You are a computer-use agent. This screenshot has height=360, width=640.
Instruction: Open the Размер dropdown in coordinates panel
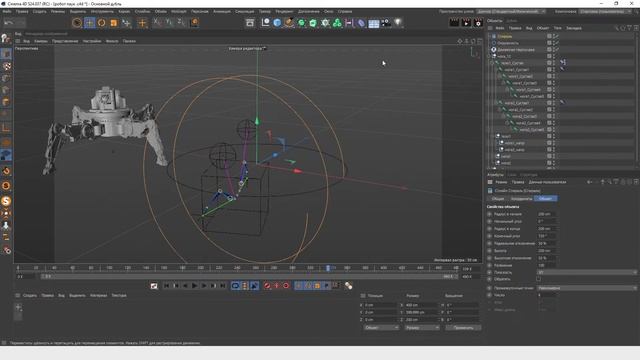pyautogui.click(x=422, y=328)
